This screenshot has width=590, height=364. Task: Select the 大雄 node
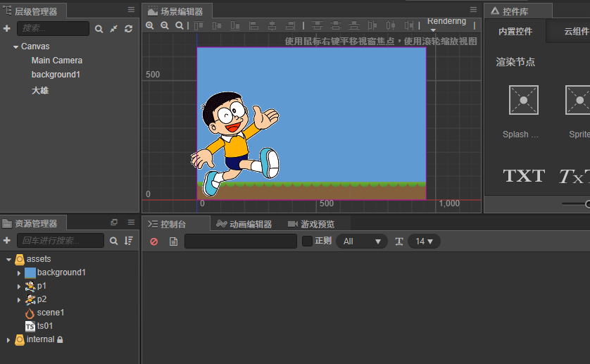40,90
